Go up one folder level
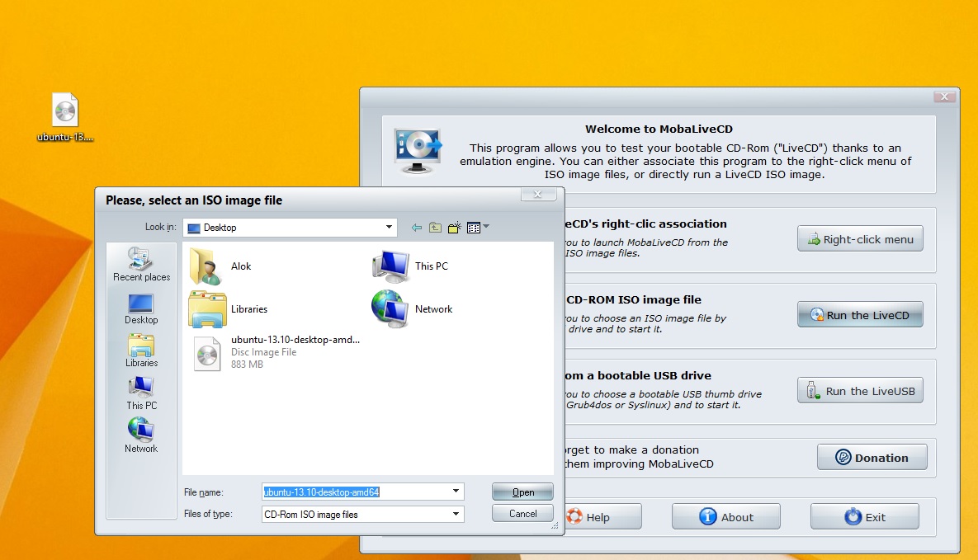978x560 pixels. (x=435, y=228)
